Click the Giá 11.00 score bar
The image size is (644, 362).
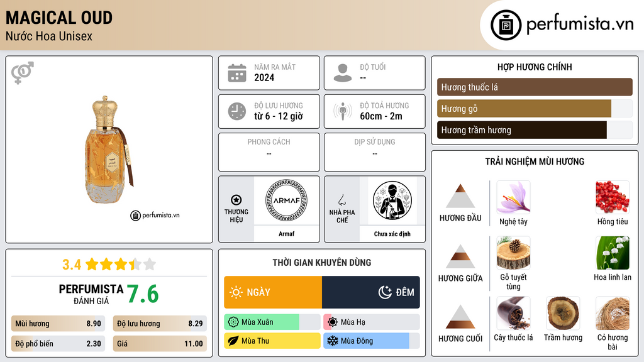click(x=160, y=344)
